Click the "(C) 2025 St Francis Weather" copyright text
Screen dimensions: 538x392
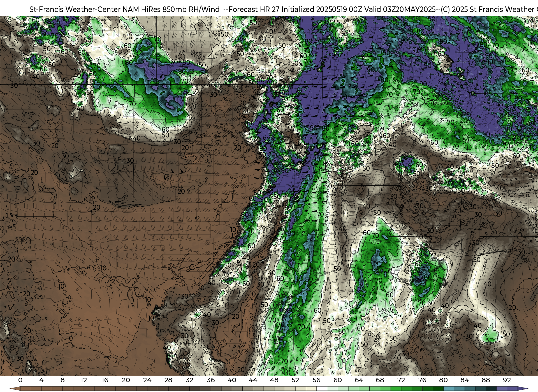(x=488, y=10)
